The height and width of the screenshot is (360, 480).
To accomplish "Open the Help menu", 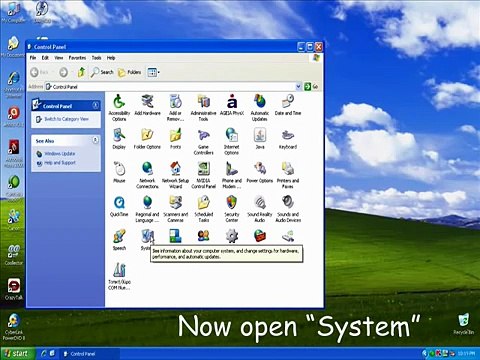I will (111, 58).
